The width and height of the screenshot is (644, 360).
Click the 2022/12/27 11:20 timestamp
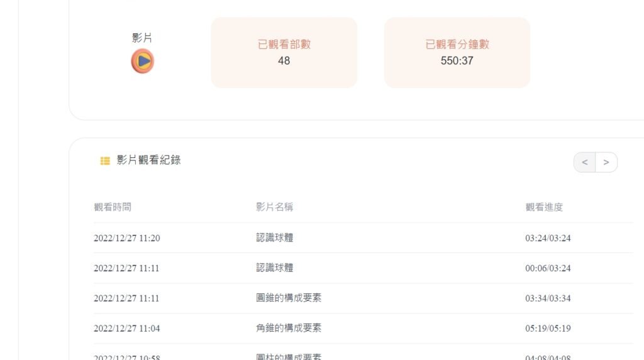pos(126,238)
